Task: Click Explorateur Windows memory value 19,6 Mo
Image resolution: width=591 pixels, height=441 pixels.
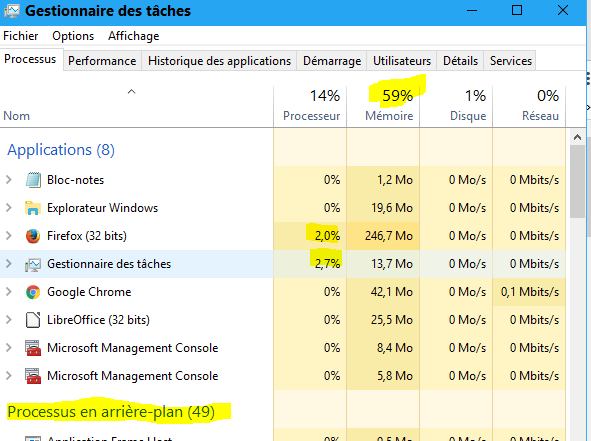Action: coord(392,208)
